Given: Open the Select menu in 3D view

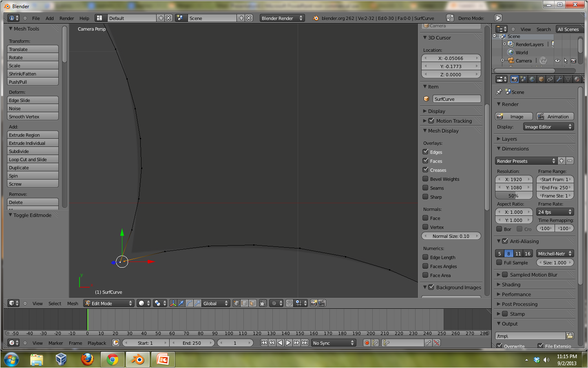Looking at the screenshot, I should pos(55,303).
